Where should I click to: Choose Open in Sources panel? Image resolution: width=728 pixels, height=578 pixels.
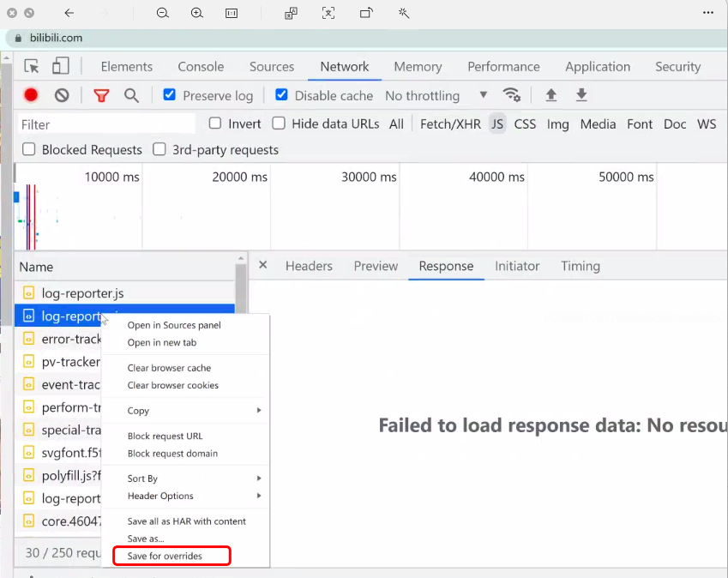(186, 325)
